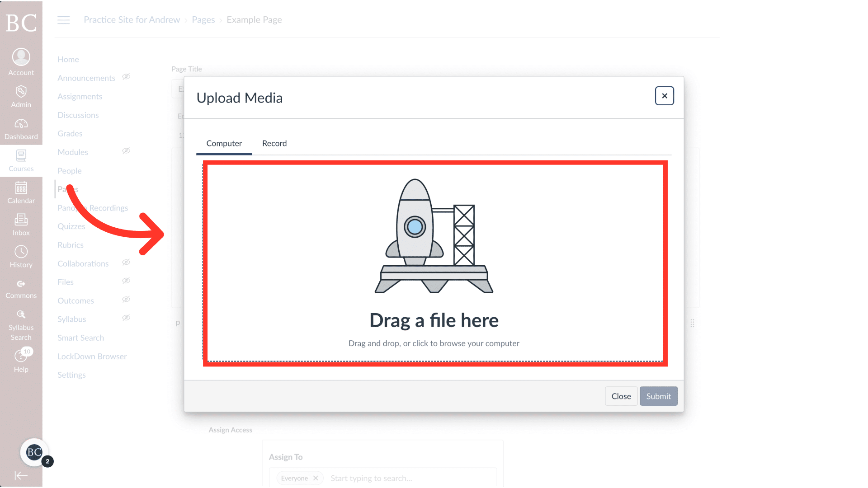The width and height of the screenshot is (868, 488).
Task: Submit the media upload
Action: [x=658, y=396]
